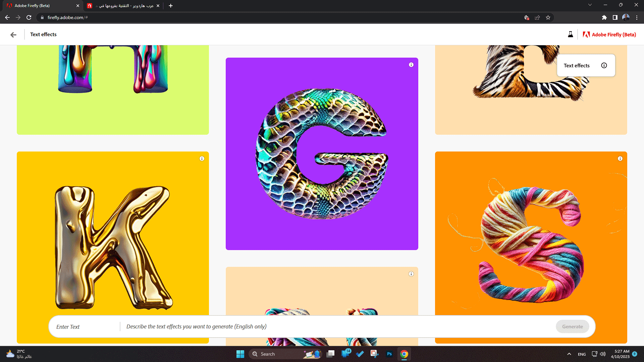The height and width of the screenshot is (362, 644).
Task: Select the dripping paint letter thumbnail
Action: point(113,90)
